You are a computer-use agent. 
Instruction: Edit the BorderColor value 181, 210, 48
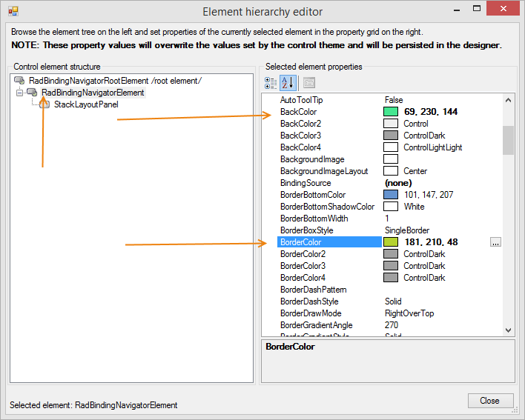pyautogui.click(x=432, y=242)
